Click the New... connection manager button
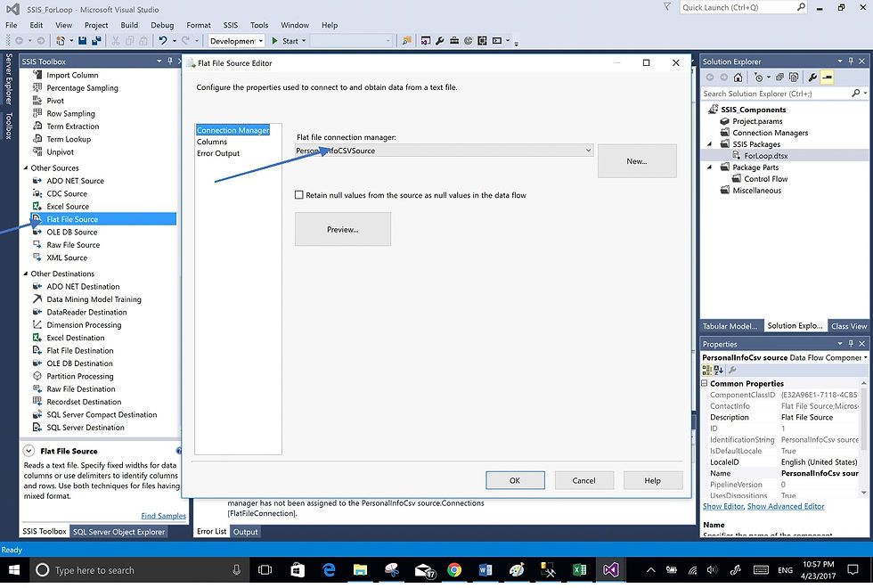Viewport: 873px width, 588px height. pos(637,161)
